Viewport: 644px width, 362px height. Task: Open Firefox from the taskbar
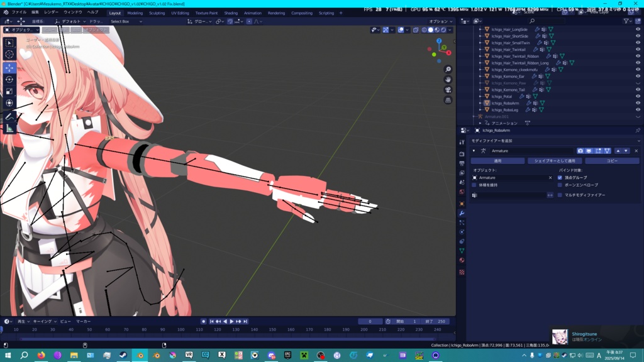[41, 356]
